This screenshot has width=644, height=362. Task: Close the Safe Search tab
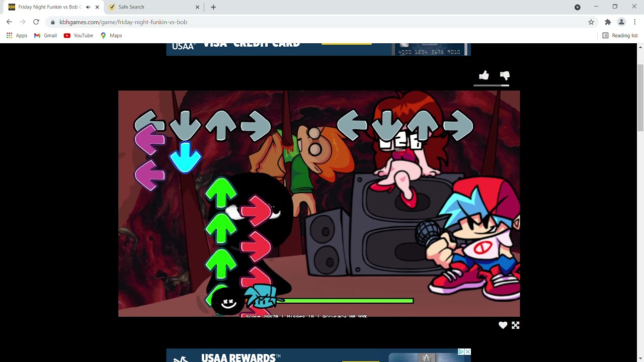(x=197, y=7)
